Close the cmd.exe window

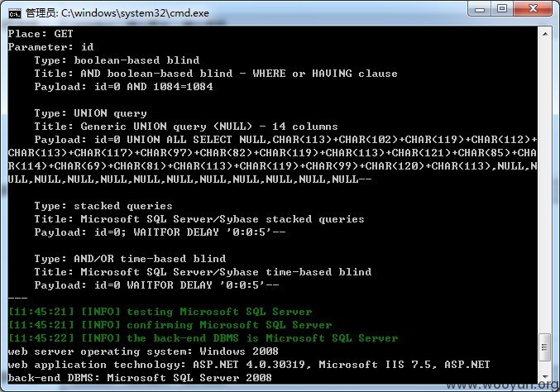(533, 8)
